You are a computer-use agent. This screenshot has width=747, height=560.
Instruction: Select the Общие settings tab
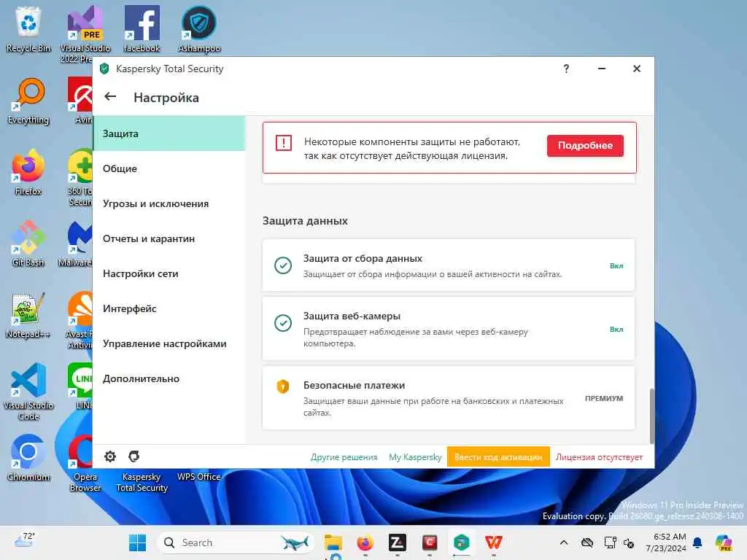coord(169,168)
